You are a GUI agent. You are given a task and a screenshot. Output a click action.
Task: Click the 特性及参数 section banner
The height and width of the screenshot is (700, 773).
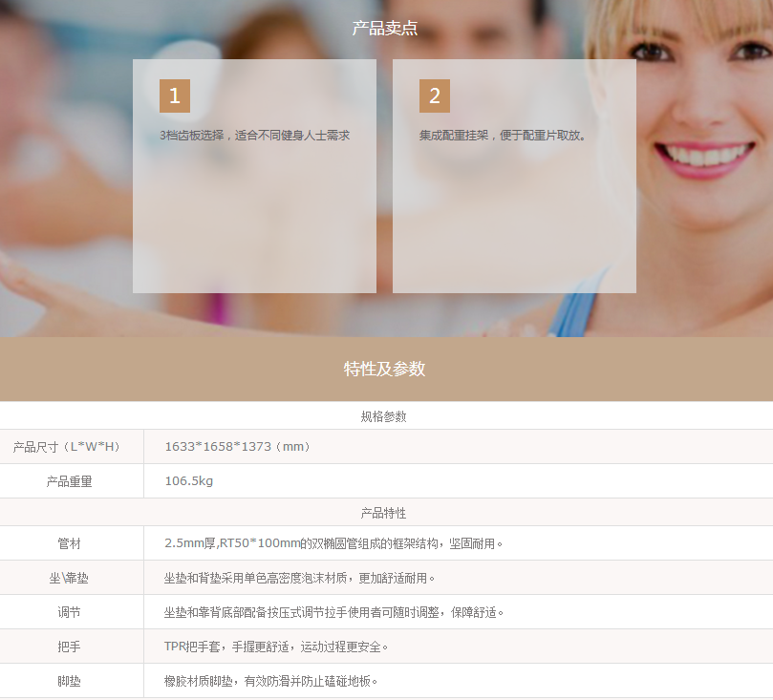(x=385, y=369)
